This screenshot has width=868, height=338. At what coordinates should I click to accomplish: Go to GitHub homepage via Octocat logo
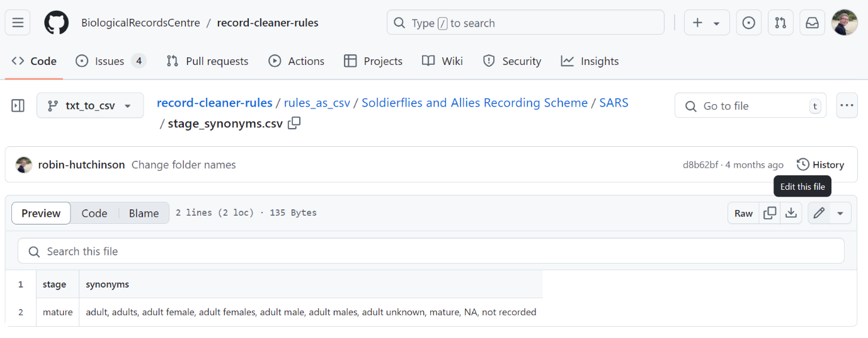coord(56,23)
